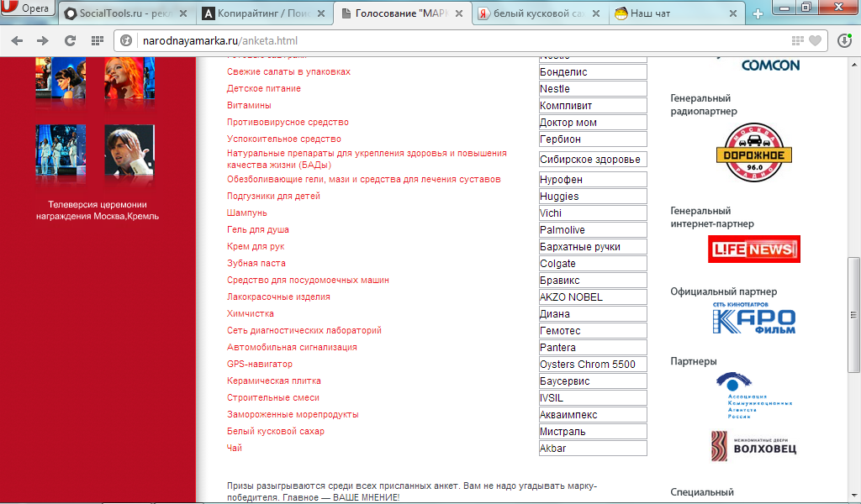Go back to previous page
This screenshot has width=861, height=504.
(17, 40)
